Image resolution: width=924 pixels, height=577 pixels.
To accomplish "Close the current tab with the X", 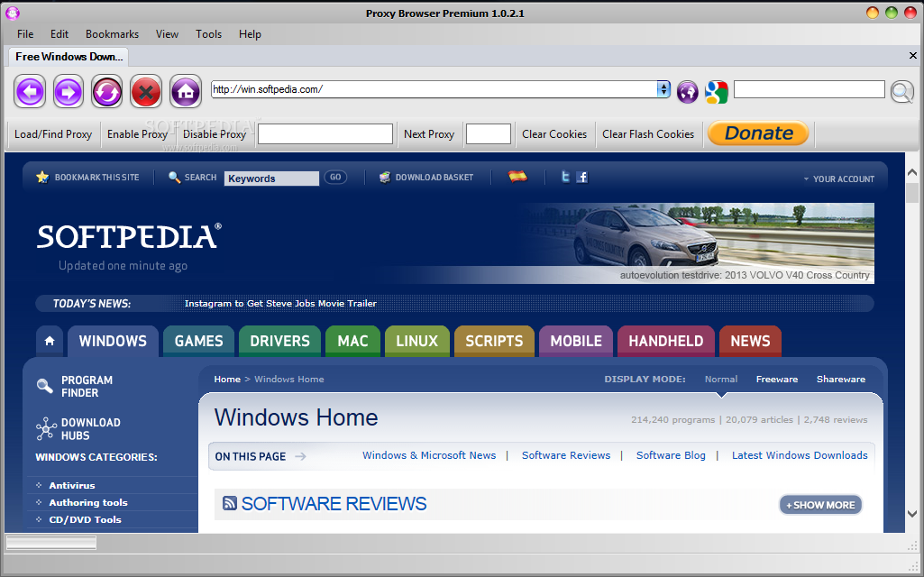I will pyautogui.click(x=913, y=55).
